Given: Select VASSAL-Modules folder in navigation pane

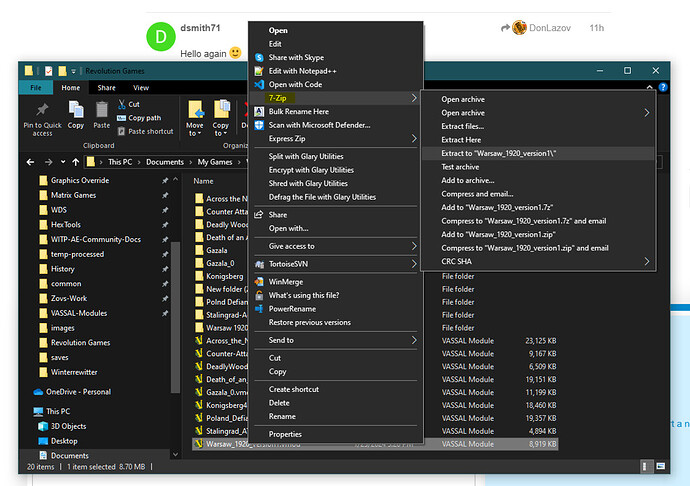Looking at the screenshot, I should tap(79, 313).
